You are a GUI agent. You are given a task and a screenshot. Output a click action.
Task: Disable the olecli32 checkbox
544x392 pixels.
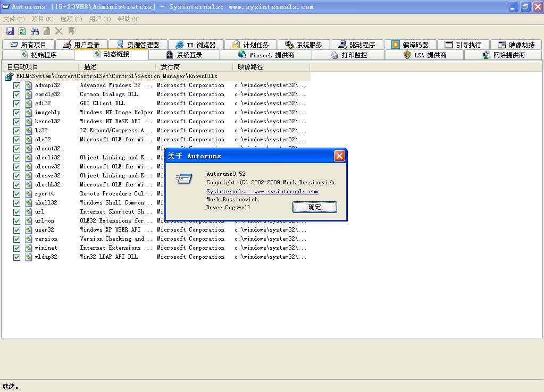[x=16, y=158]
